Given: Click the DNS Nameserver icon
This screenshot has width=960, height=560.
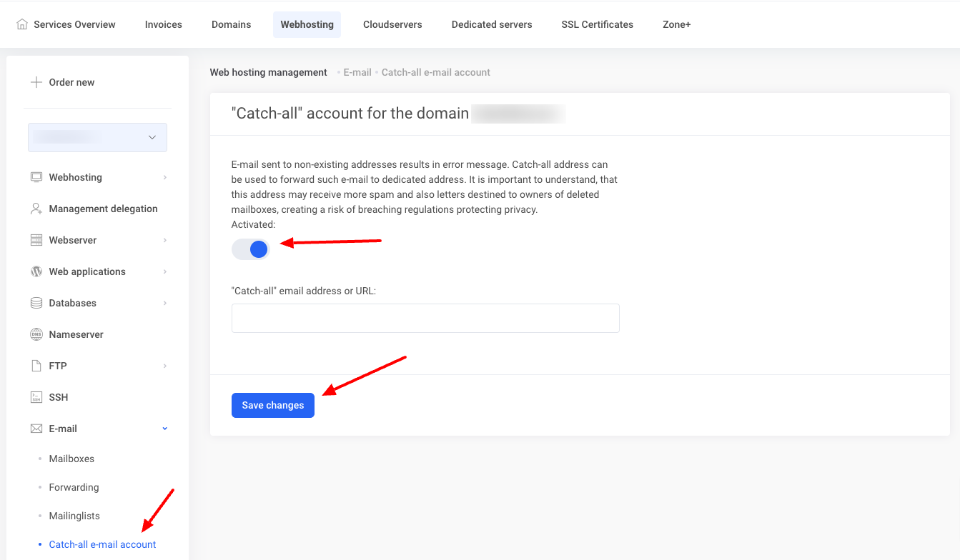Looking at the screenshot, I should click(36, 334).
